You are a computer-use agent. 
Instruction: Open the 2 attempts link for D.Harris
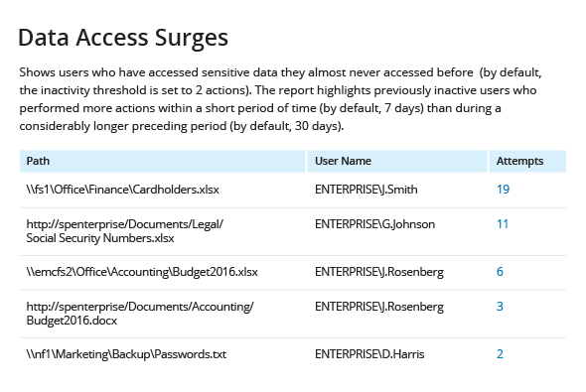500,354
